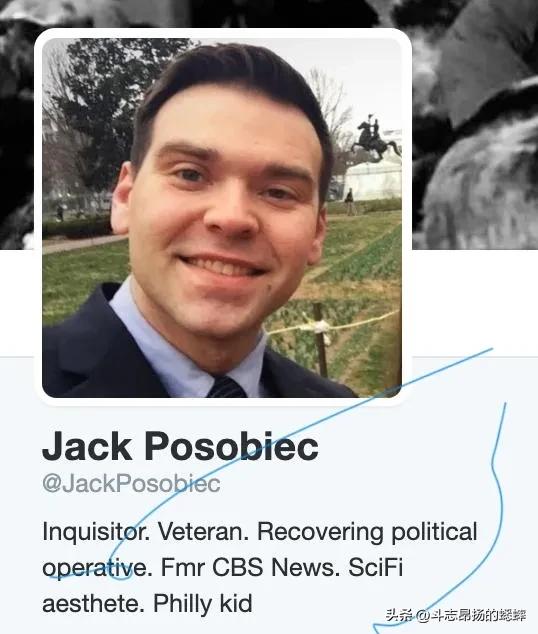Click the display name Jack Posobiec
The width and height of the screenshot is (538, 634).
click(180, 446)
